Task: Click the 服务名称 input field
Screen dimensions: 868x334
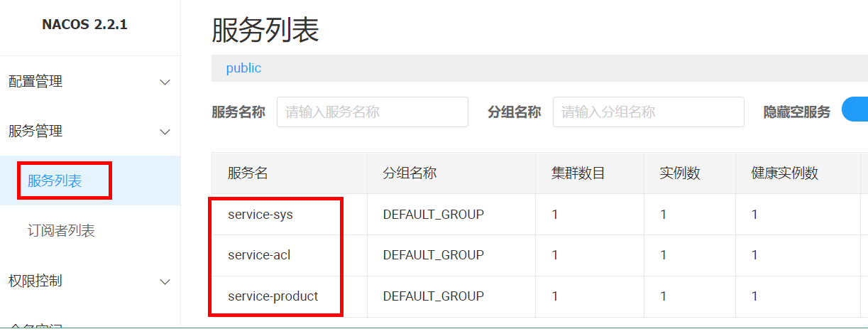Action: pyautogui.click(x=372, y=112)
